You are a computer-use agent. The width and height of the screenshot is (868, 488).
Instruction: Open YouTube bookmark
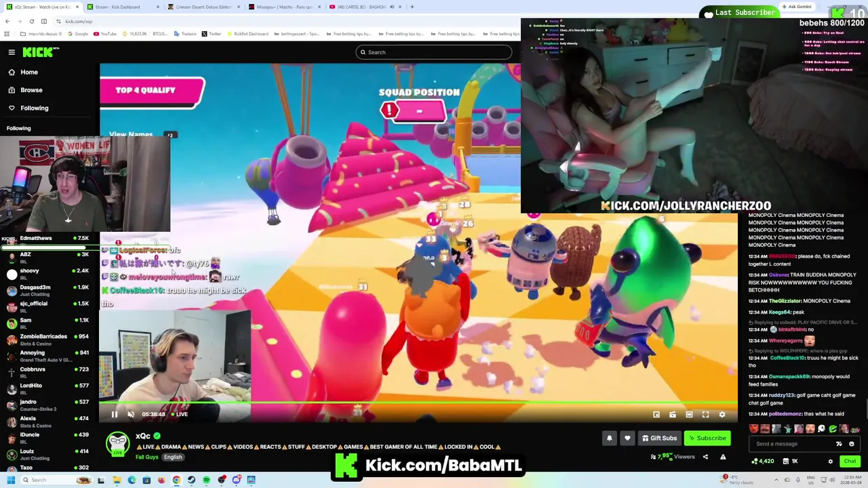[105, 34]
